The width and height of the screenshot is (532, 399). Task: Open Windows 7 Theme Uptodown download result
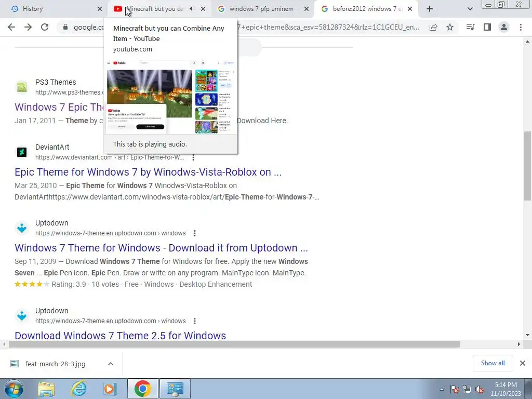(161, 248)
